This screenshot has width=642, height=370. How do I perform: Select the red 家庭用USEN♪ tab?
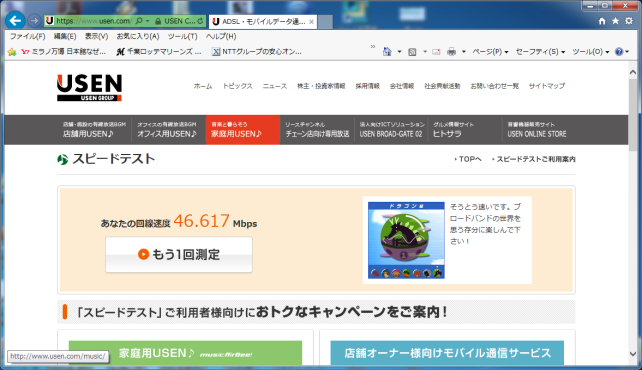click(x=243, y=130)
